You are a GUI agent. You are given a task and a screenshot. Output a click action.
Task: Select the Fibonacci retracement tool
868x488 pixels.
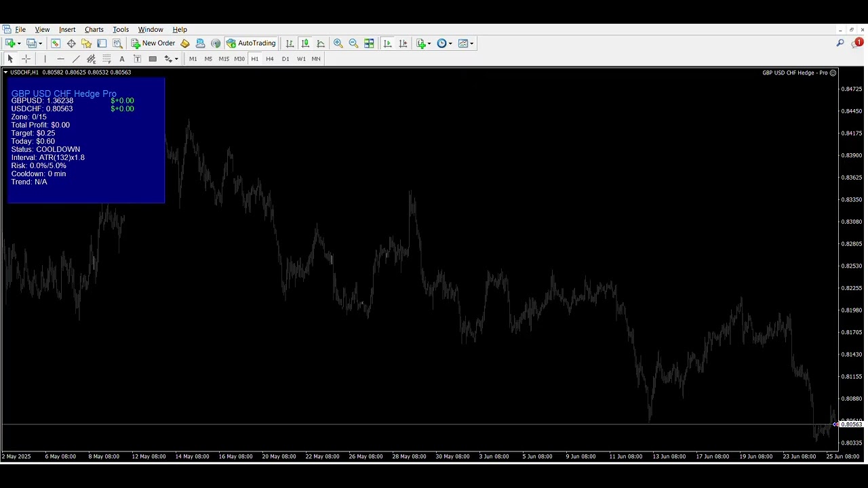pyautogui.click(x=106, y=59)
